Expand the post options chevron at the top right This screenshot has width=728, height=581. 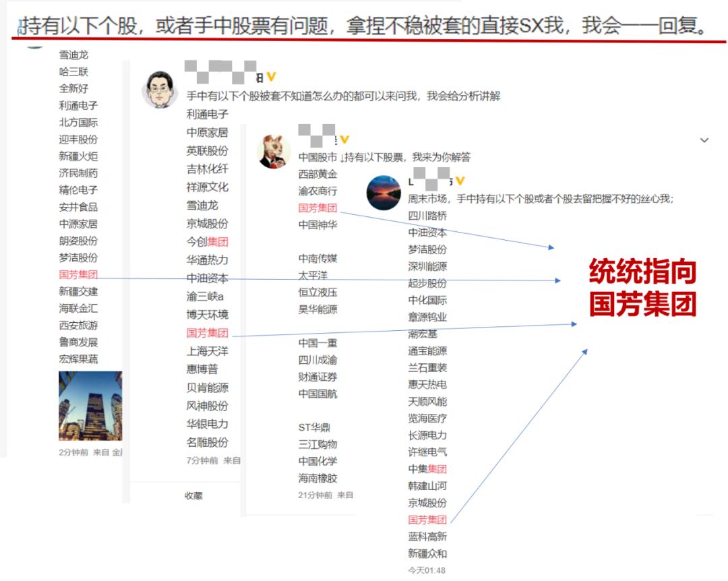(x=706, y=138)
